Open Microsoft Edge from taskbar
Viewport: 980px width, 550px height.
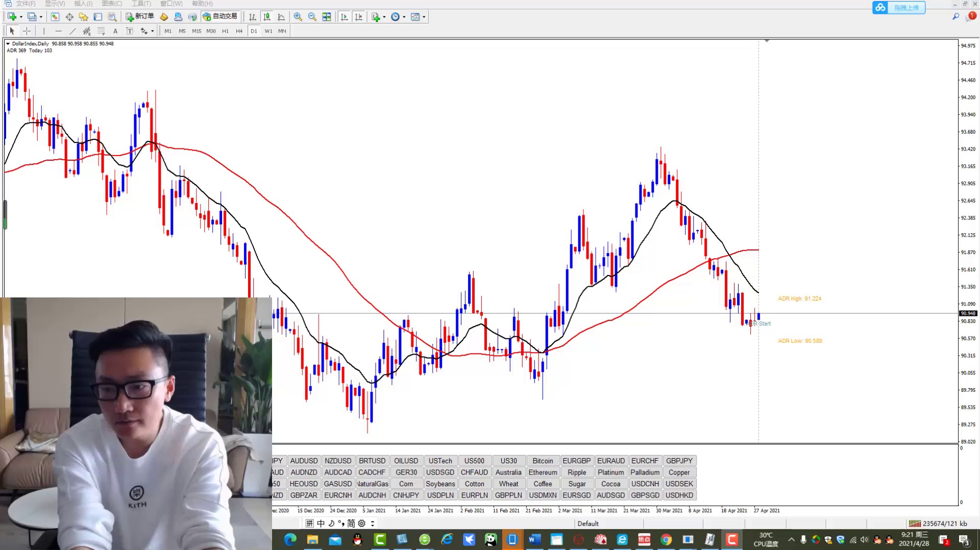coord(290,539)
